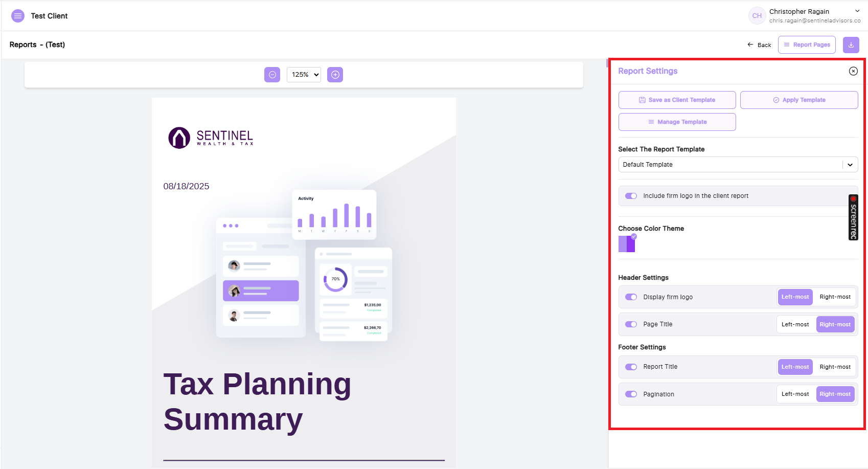Open the 125% zoom level dropdown
This screenshot has height=469, width=868.
(x=304, y=75)
